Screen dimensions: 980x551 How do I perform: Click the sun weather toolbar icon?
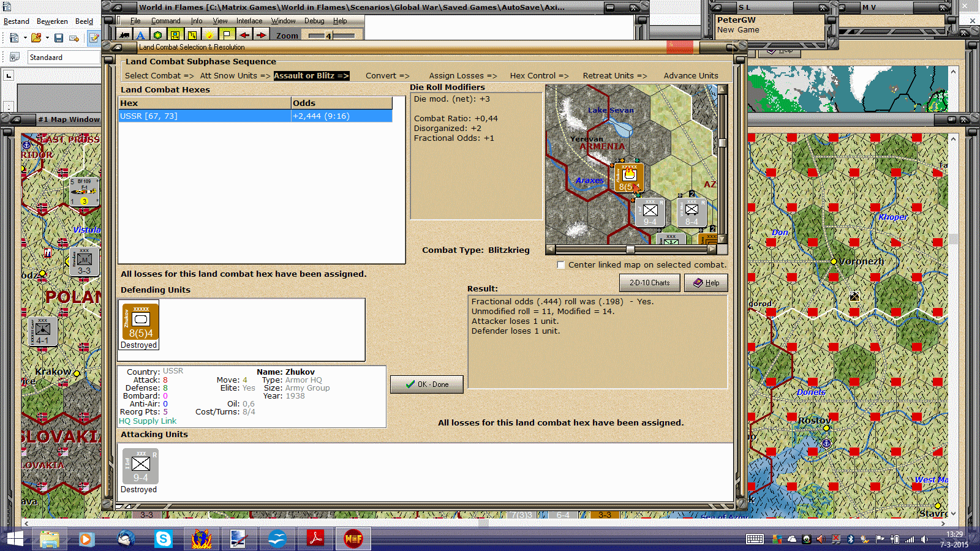click(209, 35)
